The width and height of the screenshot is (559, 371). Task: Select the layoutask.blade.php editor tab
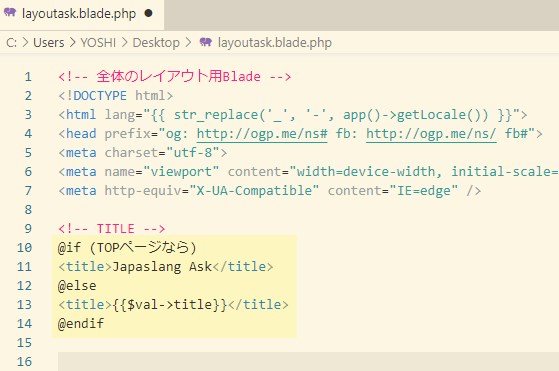click(82, 14)
